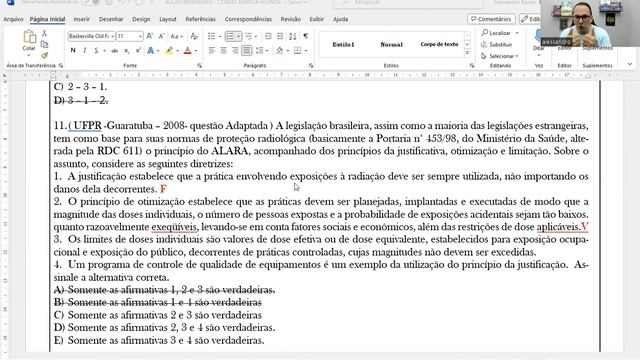Decrease paragraph indent
This screenshot has width=640, height=360.
point(268,36)
